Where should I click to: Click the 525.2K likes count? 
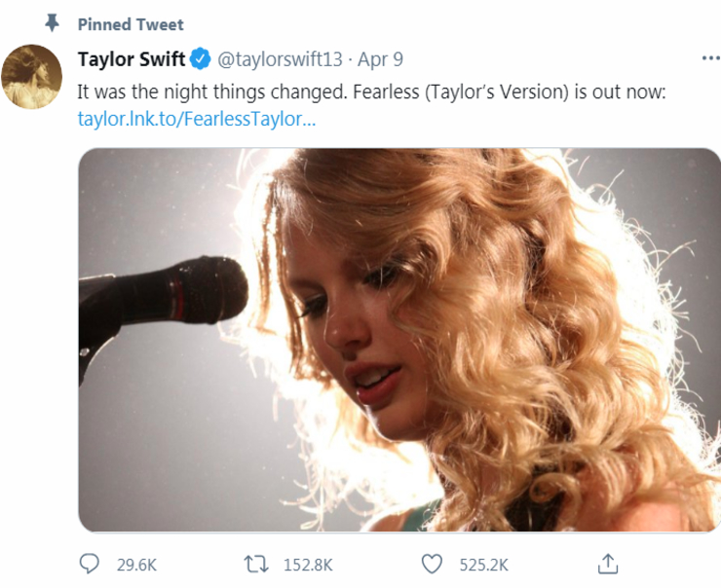point(483,565)
